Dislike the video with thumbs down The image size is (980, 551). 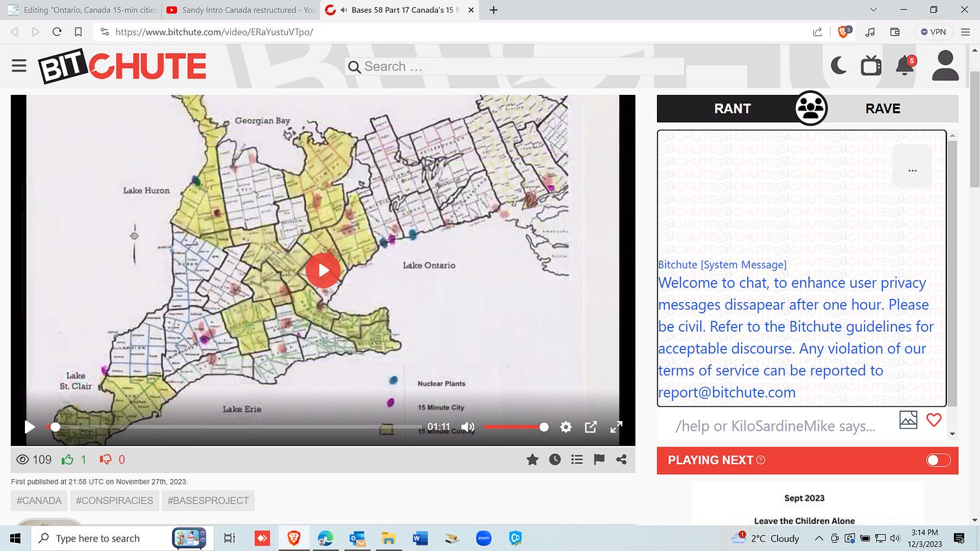(x=106, y=460)
